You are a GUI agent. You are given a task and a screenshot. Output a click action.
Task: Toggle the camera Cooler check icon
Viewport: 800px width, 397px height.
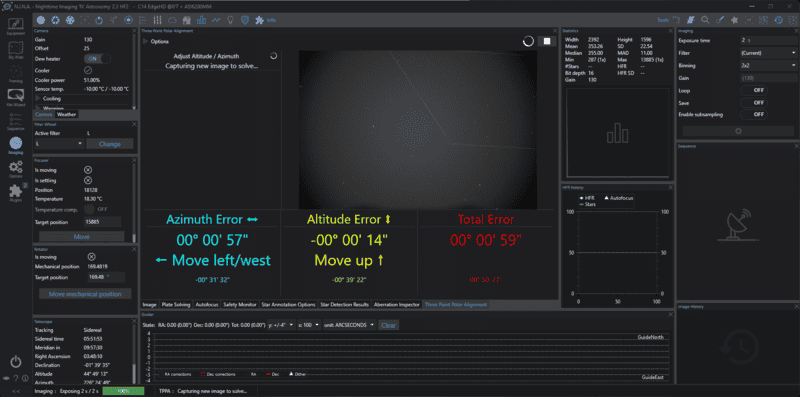(88, 70)
